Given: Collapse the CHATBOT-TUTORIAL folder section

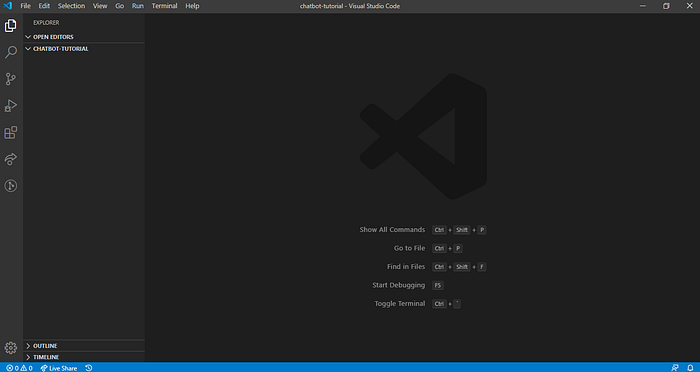Looking at the screenshot, I should (x=84, y=49).
